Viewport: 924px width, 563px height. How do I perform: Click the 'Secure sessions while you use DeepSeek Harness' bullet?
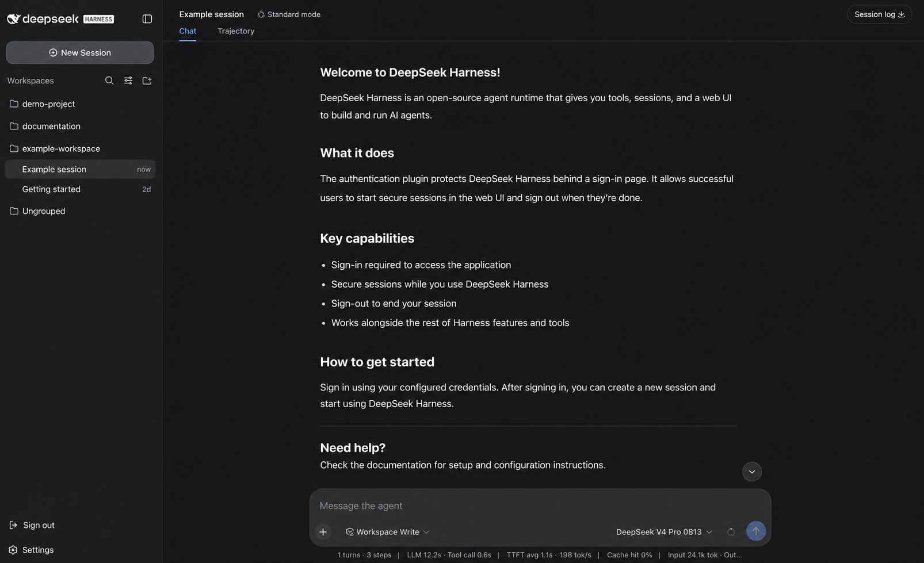(440, 284)
